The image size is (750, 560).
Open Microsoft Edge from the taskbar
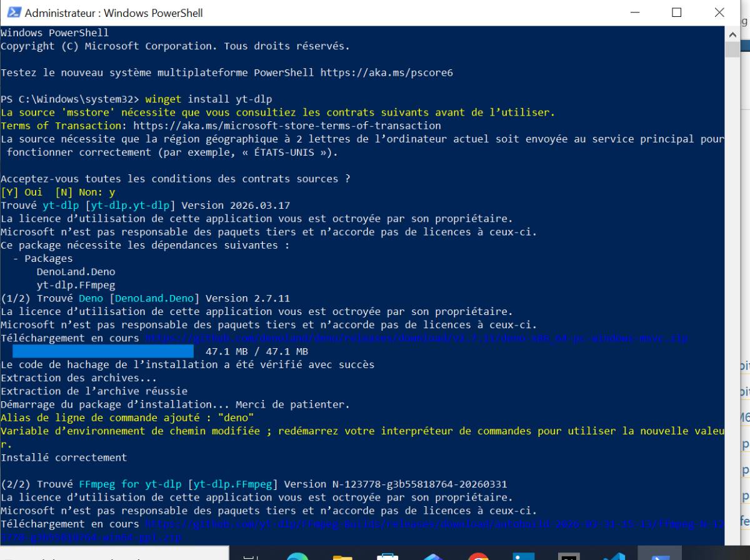pos(297,555)
